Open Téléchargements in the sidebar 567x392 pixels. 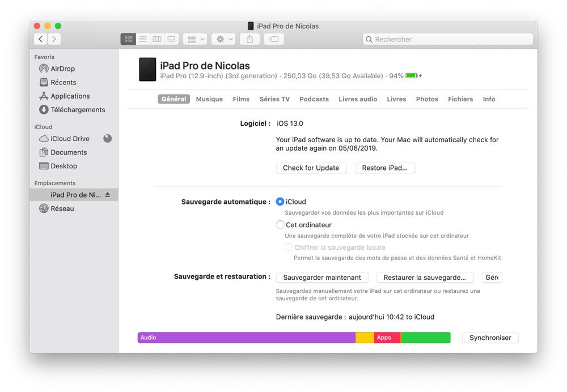[74, 110]
